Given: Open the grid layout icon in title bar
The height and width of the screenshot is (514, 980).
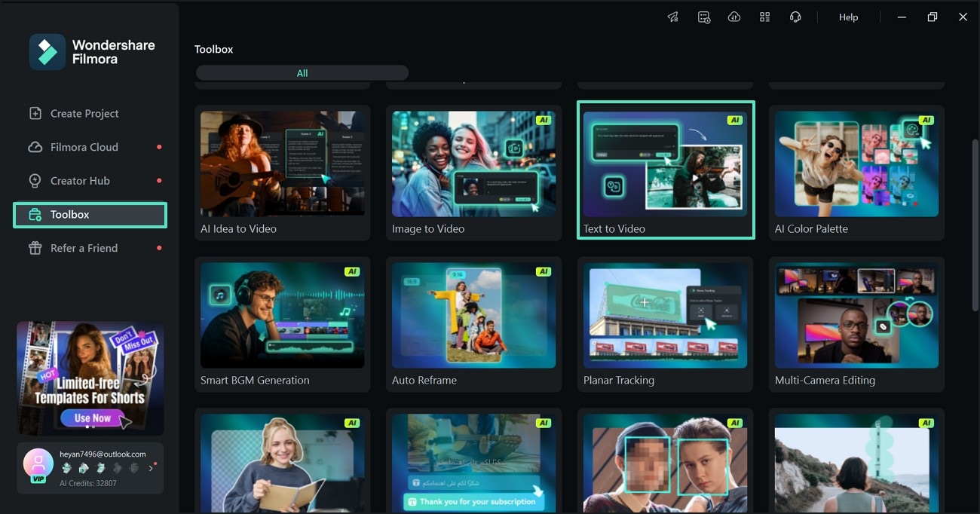Looking at the screenshot, I should pyautogui.click(x=764, y=17).
